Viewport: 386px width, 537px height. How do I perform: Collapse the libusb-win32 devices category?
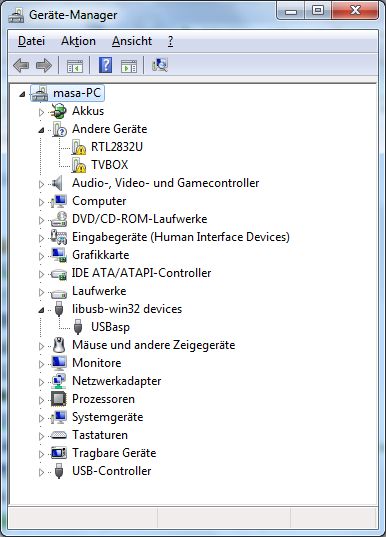(x=41, y=310)
